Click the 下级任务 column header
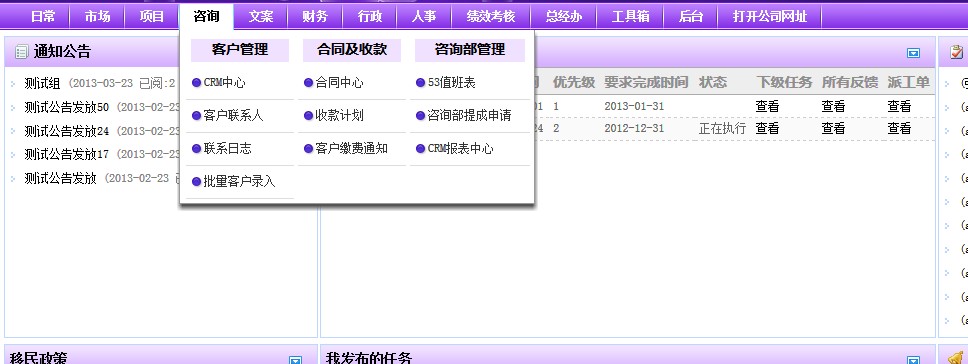Screen dimensions: 968x364 pos(785,83)
